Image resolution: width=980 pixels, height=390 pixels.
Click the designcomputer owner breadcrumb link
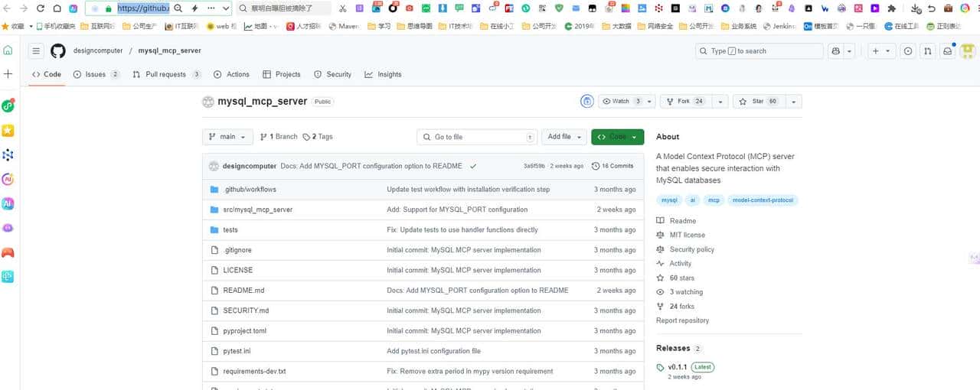coord(98,51)
